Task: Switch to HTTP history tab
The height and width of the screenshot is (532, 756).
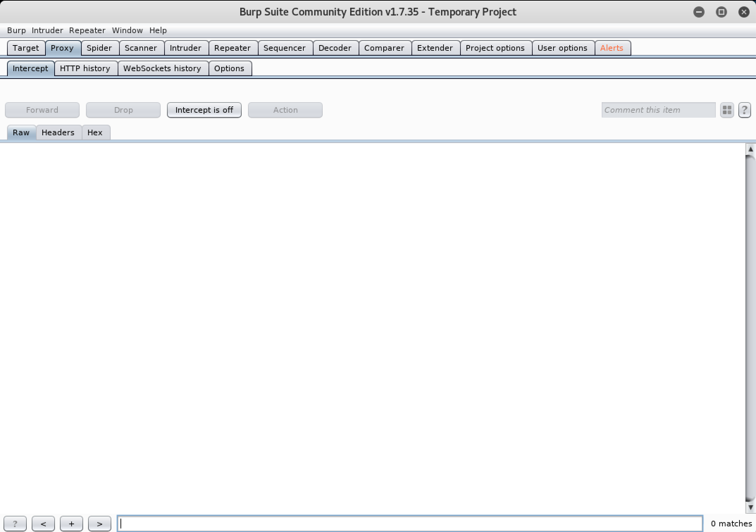Action: coord(85,68)
